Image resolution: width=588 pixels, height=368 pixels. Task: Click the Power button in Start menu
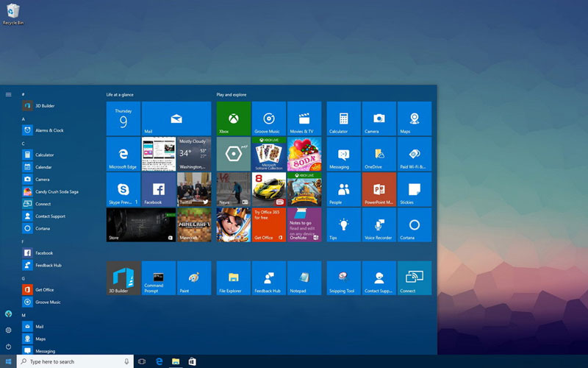[x=8, y=346]
